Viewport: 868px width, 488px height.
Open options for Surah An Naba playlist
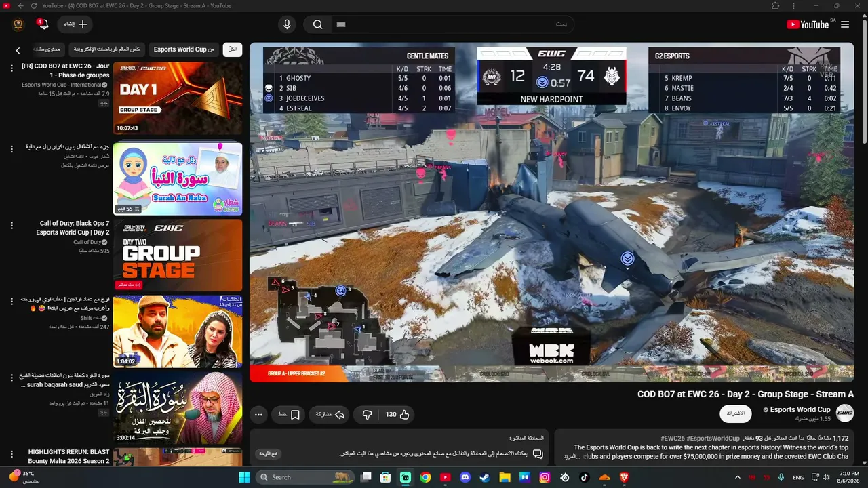(x=11, y=148)
